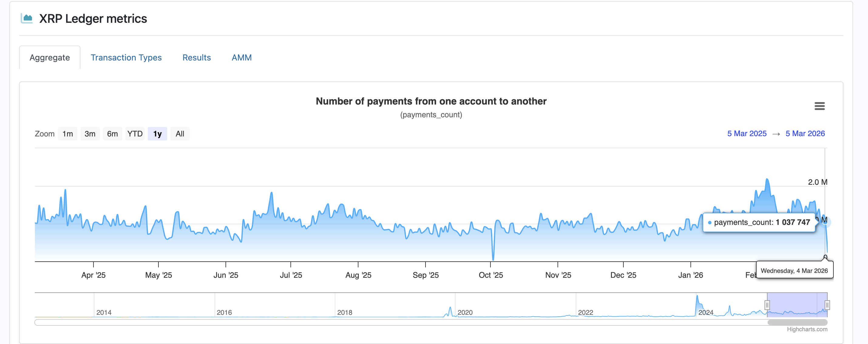868x344 pixels.
Task: Choose the 6m zoom option
Action: 112,134
